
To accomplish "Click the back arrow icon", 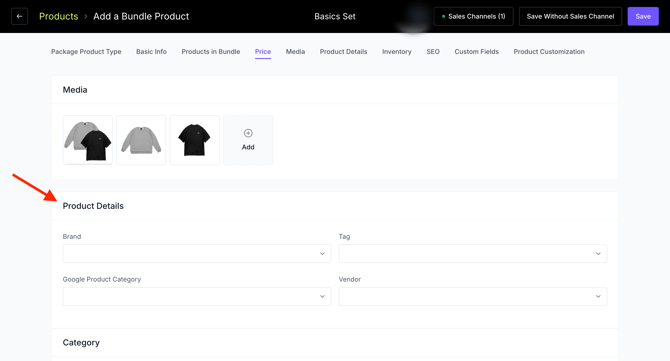I will pyautogui.click(x=19, y=16).
